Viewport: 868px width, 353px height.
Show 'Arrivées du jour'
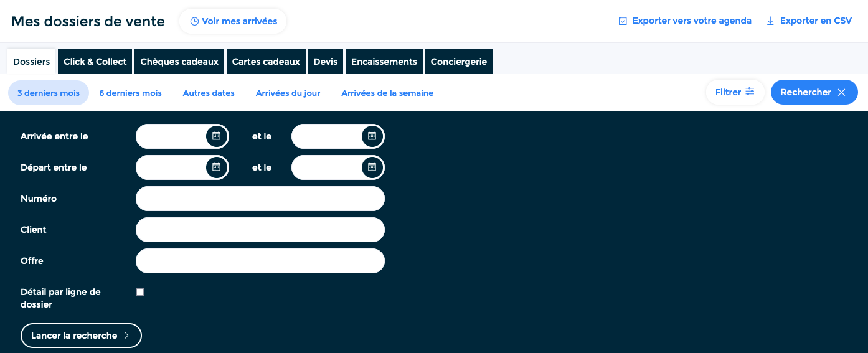288,93
